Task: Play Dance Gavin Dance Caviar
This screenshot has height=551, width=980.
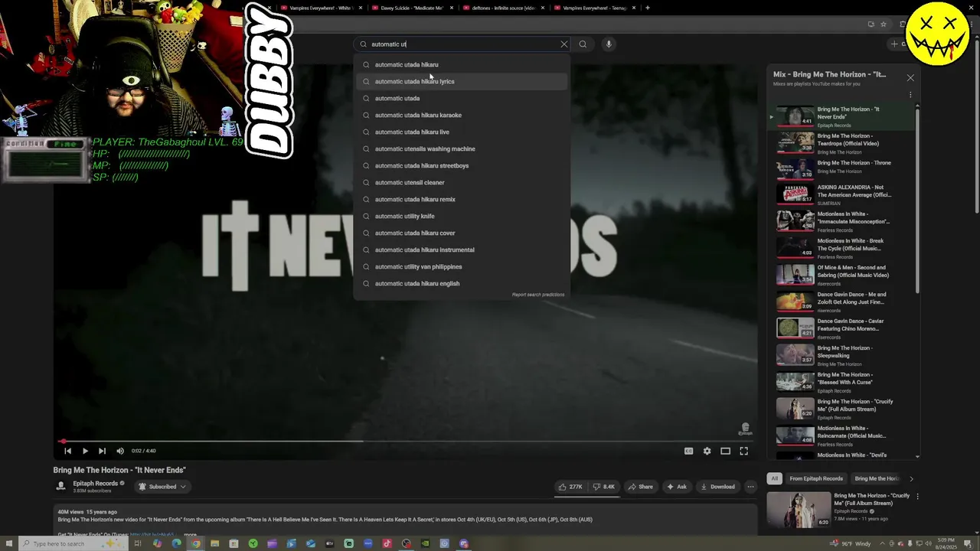Action: click(x=842, y=328)
